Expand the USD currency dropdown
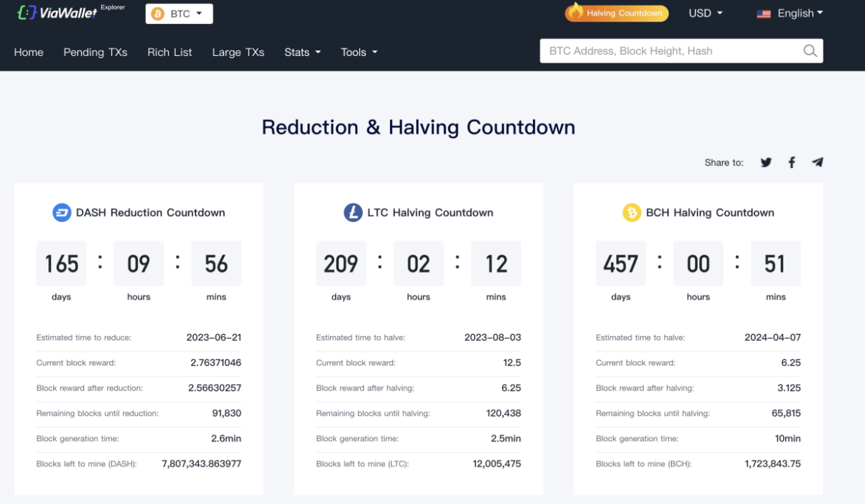The image size is (865, 504). tap(705, 13)
